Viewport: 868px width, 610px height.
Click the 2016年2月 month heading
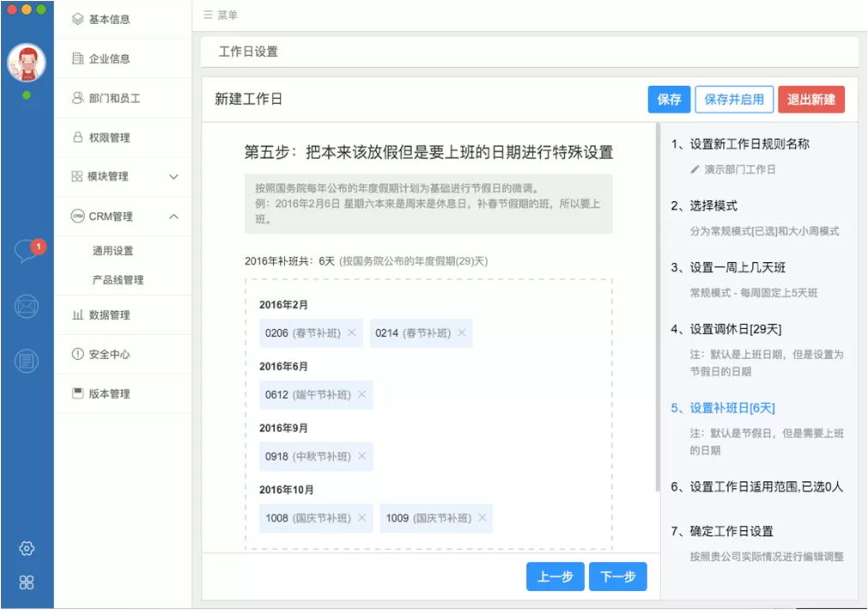pyautogui.click(x=283, y=305)
